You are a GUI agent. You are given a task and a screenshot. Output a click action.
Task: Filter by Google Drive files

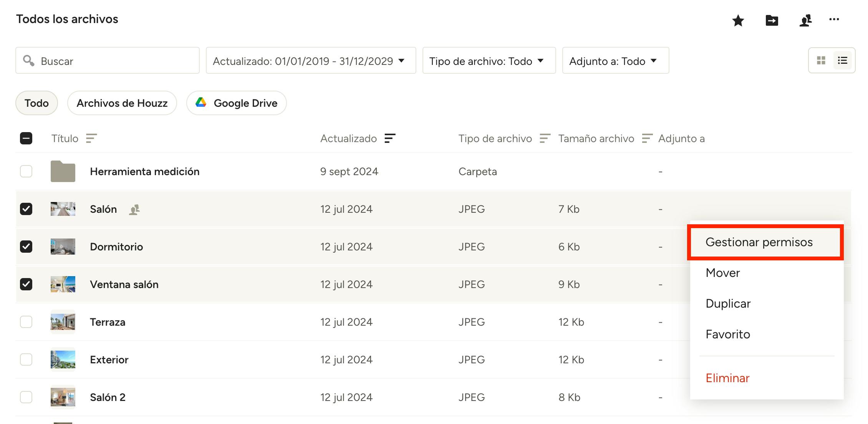tap(237, 103)
